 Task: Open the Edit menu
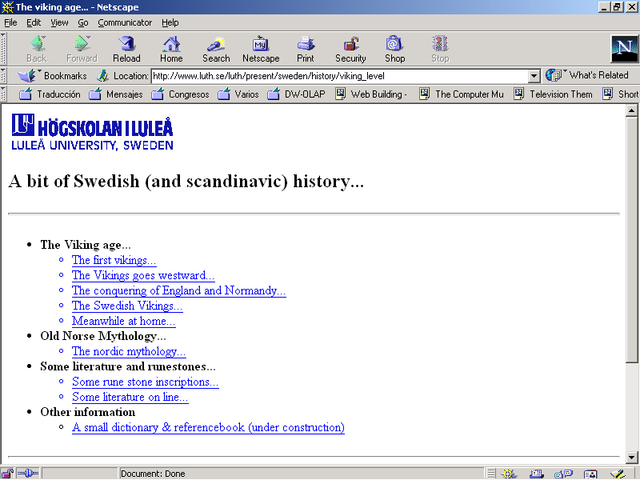[x=33, y=23]
